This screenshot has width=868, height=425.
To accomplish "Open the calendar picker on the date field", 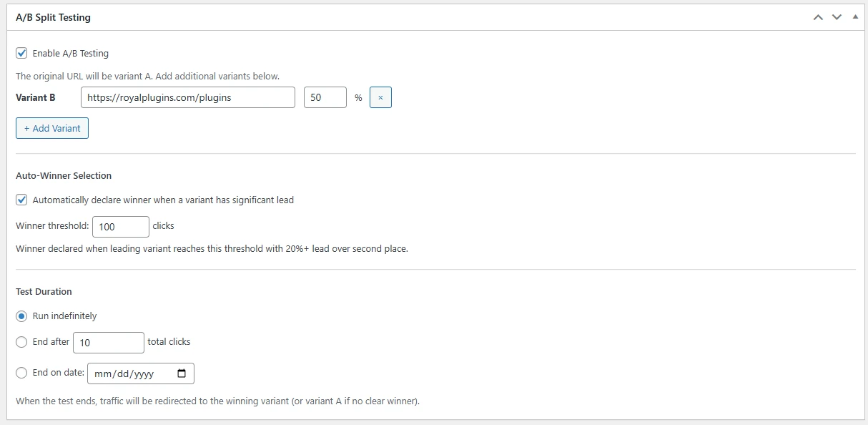I will point(181,373).
